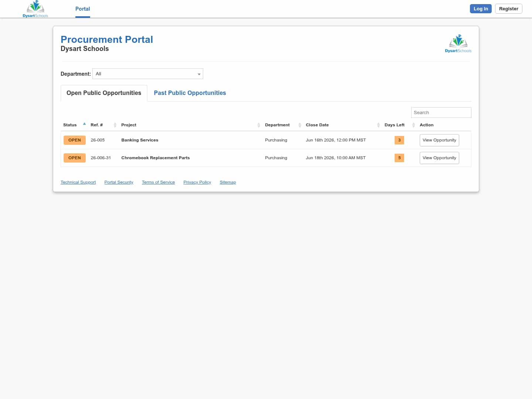Sort by Project column arrows

tap(259, 125)
